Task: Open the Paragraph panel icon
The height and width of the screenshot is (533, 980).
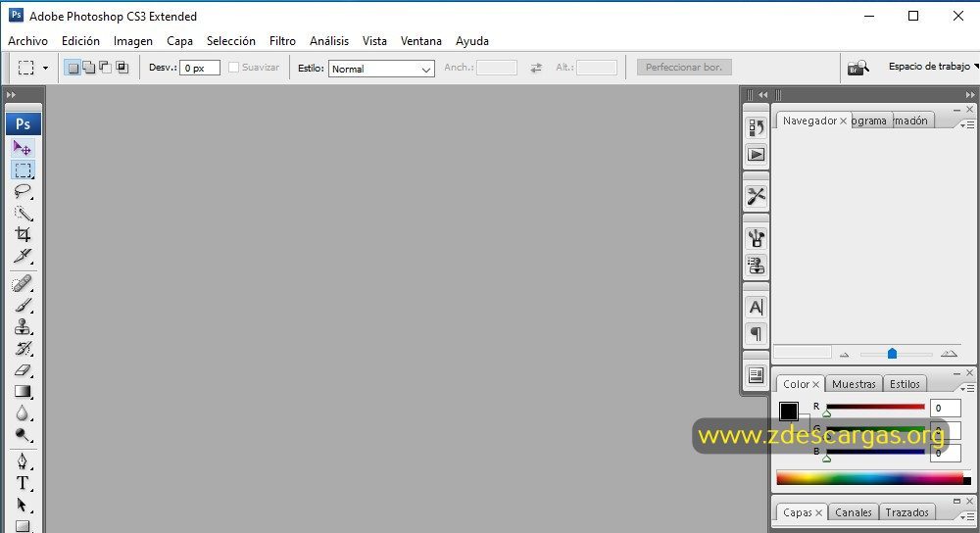Action: coord(757,334)
